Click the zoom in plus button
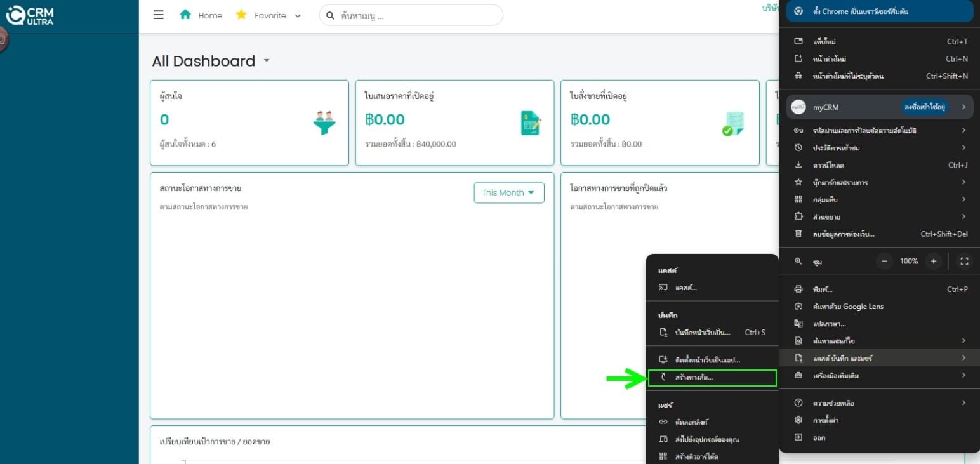The height and width of the screenshot is (464, 980). pyautogui.click(x=933, y=261)
